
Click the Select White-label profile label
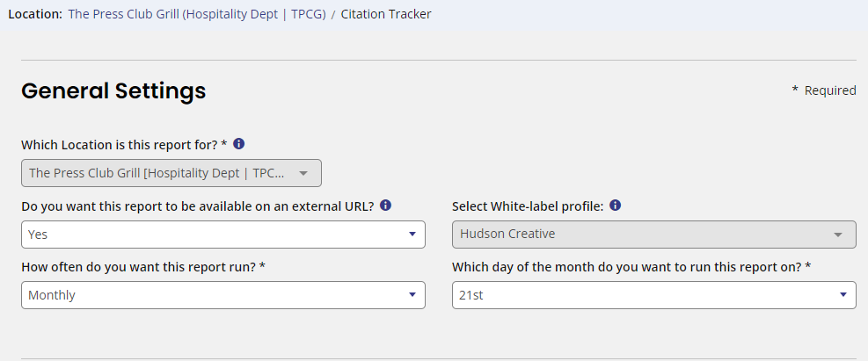pyautogui.click(x=528, y=206)
